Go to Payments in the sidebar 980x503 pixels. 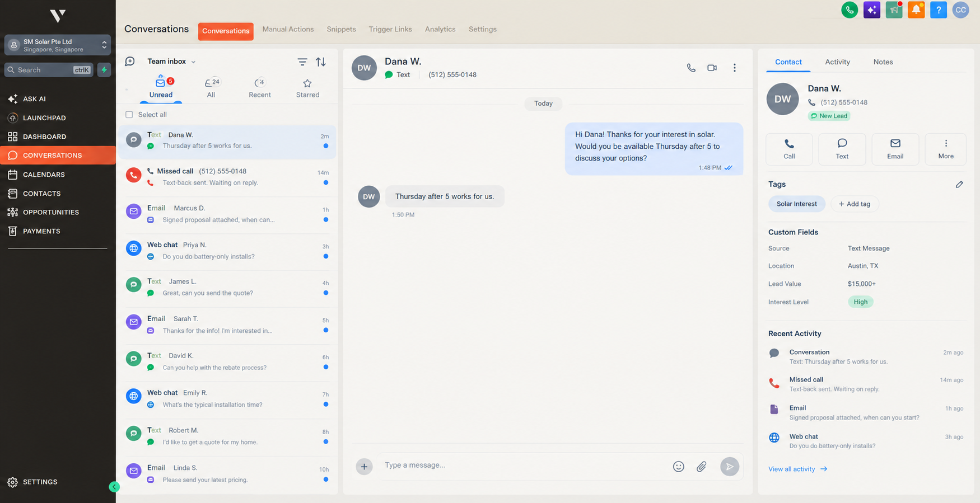(58, 231)
